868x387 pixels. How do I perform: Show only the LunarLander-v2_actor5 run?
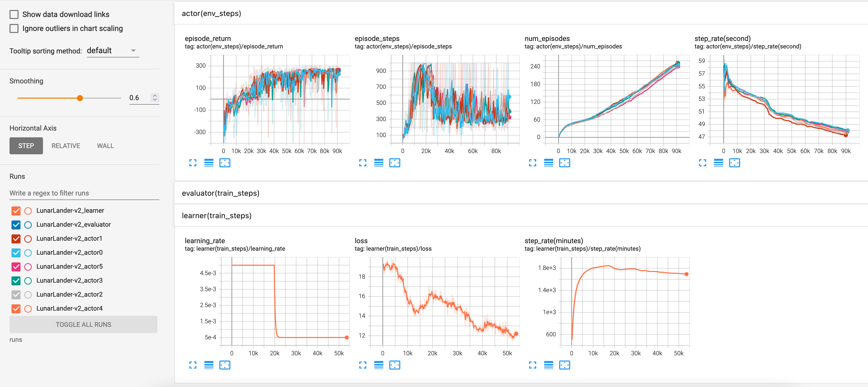coord(28,267)
